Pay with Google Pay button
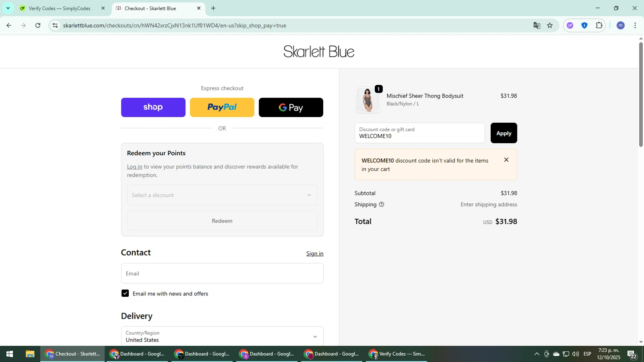This screenshot has width=644, height=362. pos(291,107)
